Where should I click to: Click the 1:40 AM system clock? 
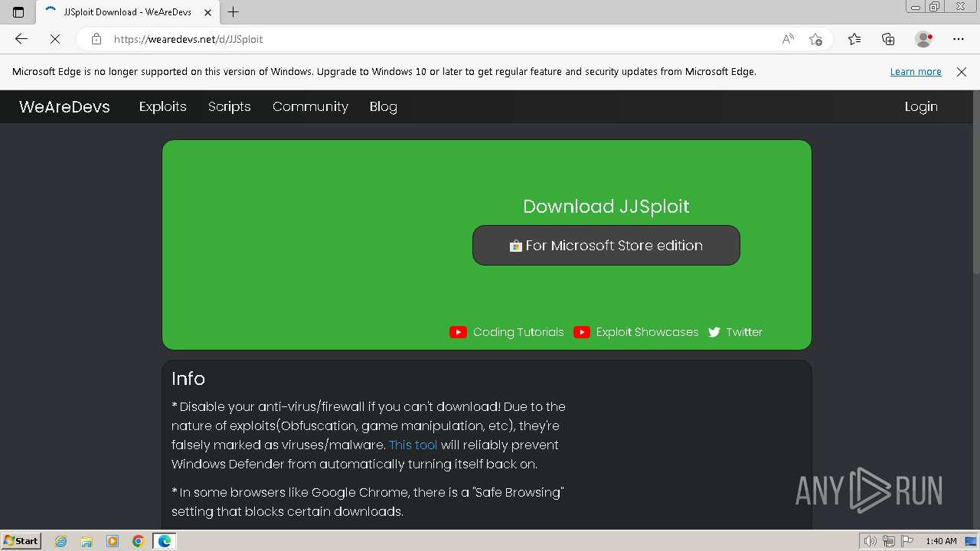pos(941,541)
